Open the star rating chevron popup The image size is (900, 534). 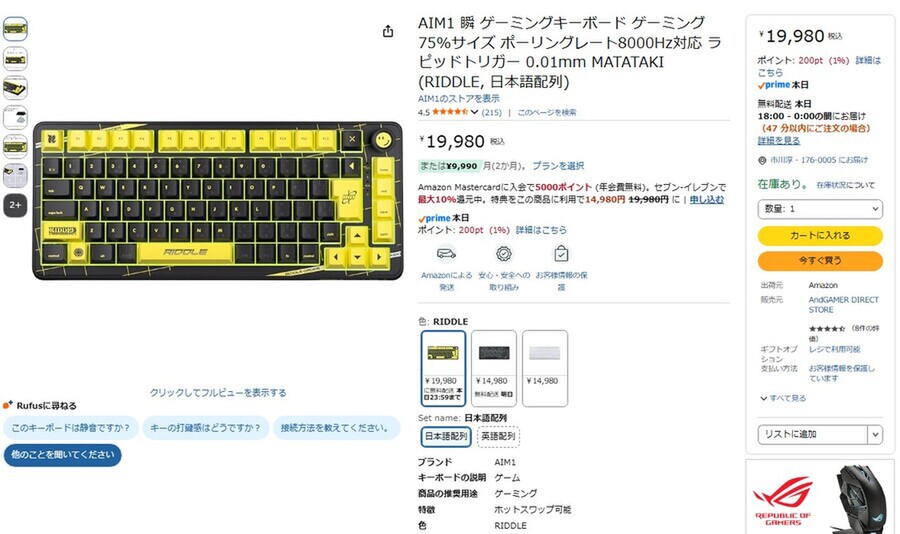pos(474,112)
